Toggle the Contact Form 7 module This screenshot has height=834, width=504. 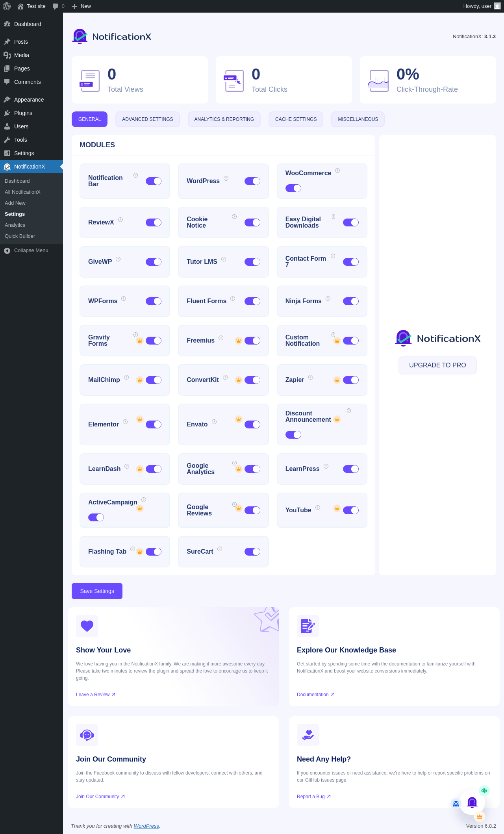(351, 262)
